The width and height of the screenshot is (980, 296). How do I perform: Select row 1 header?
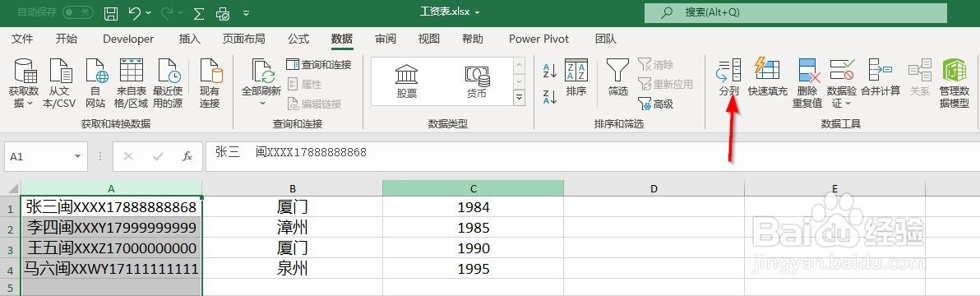pos(10,207)
